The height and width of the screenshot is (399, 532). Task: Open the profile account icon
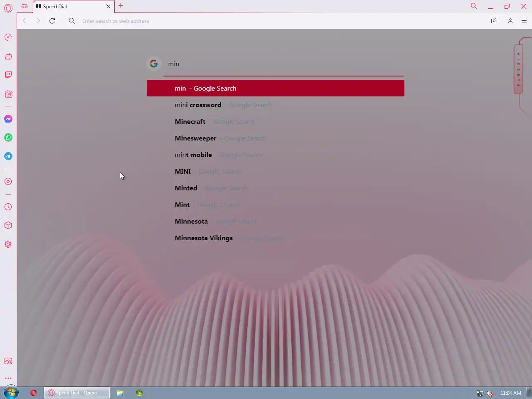point(510,21)
